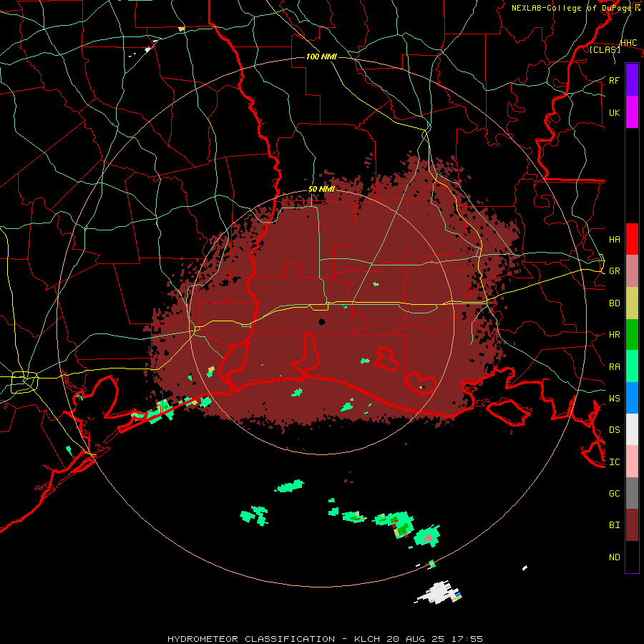Viewport: 644px width, 644px height.
Task: Click the WS blue legend swatch
Action: point(632,398)
